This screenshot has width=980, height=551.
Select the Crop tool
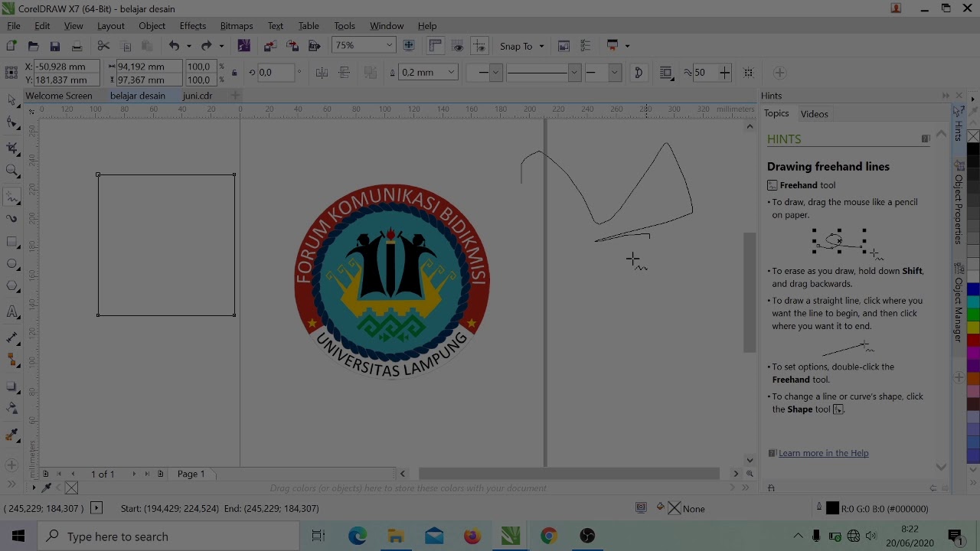[11, 147]
